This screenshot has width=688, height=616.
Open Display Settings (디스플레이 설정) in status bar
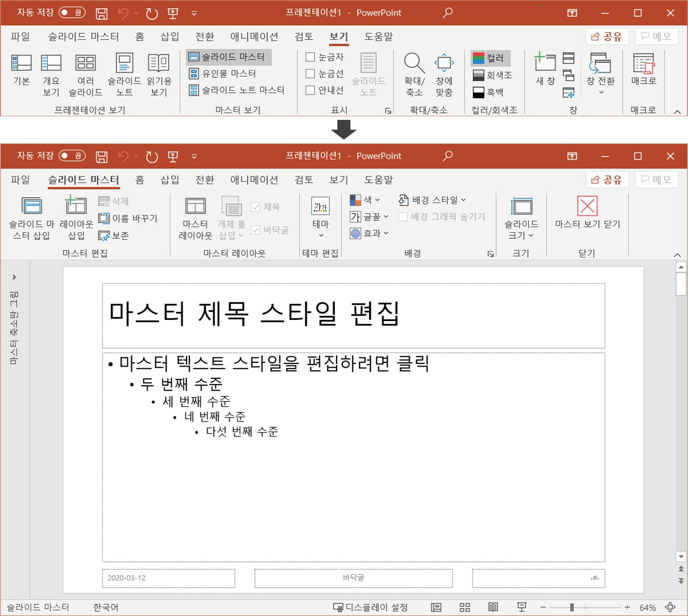[x=370, y=607]
